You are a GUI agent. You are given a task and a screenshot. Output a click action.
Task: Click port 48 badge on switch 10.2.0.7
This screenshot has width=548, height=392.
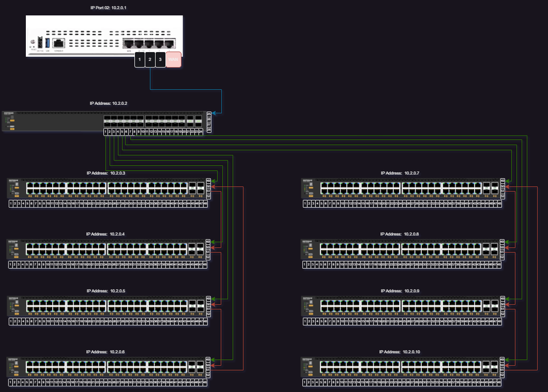point(499,204)
